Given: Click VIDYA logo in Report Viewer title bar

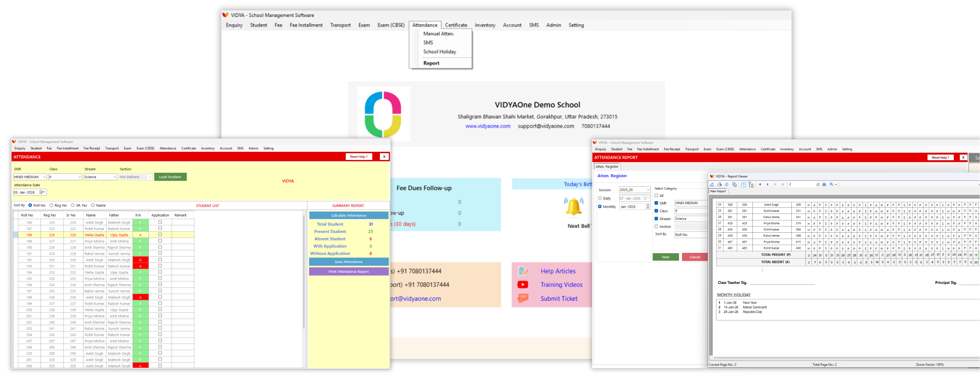Looking at the screenshot, I should [x=712, y=177].
